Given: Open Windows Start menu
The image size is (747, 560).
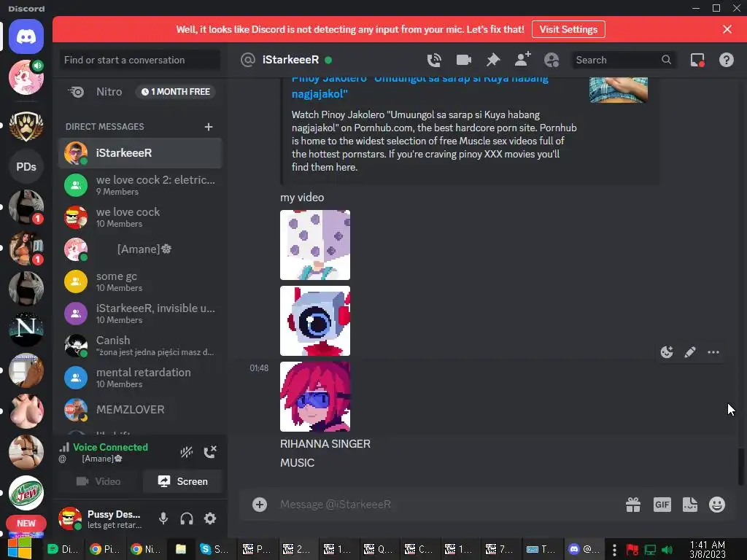Looking at the screenshot, I should coord(19,549).
